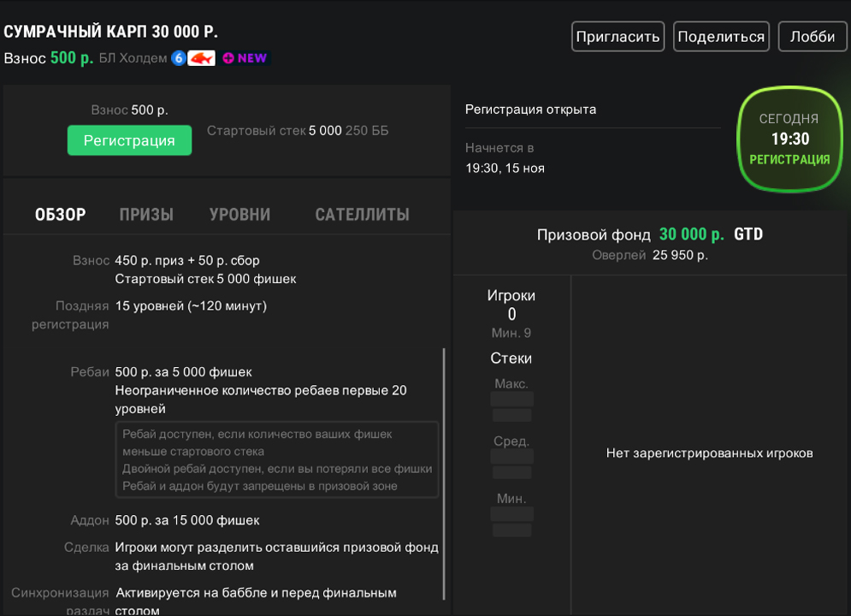Viewport: 851px width, 616px height.
Task: Click the blue 6-max table icon
Action: pyautogui.click(x=179, y=58)
